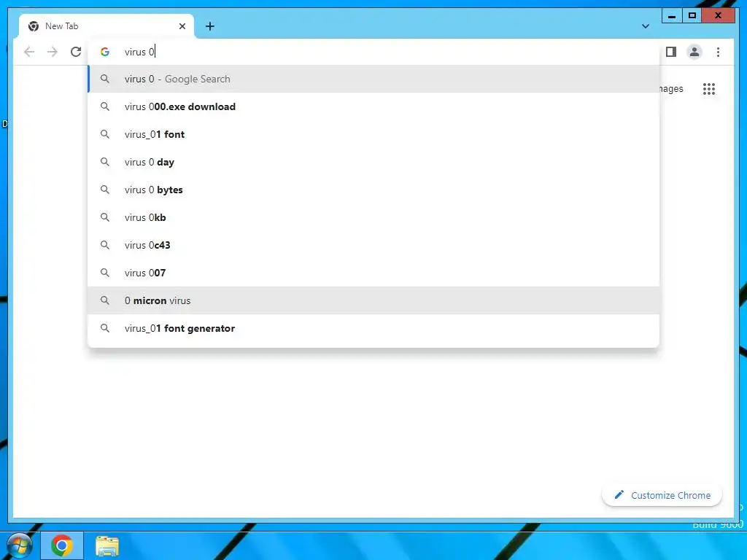Click the Customize Chrome button

tap(662, 495)
